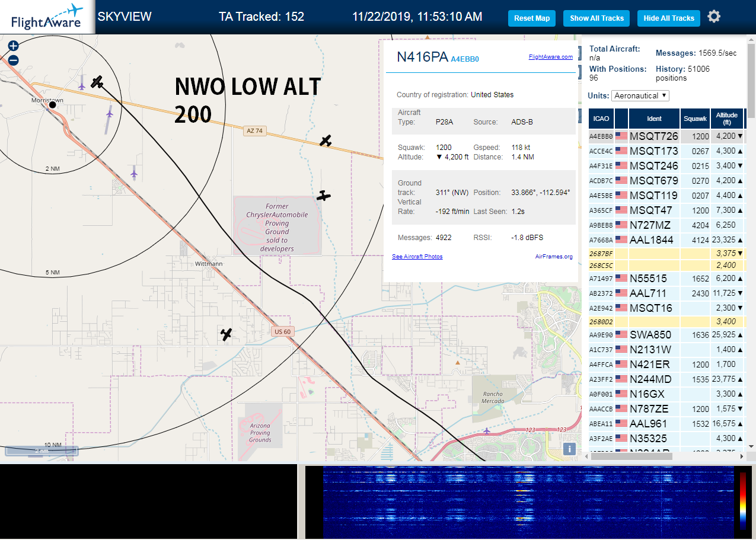Select the AAL711 row in aircraft table
This screenshot has height=540, width=756.
(x=666, y=293)
